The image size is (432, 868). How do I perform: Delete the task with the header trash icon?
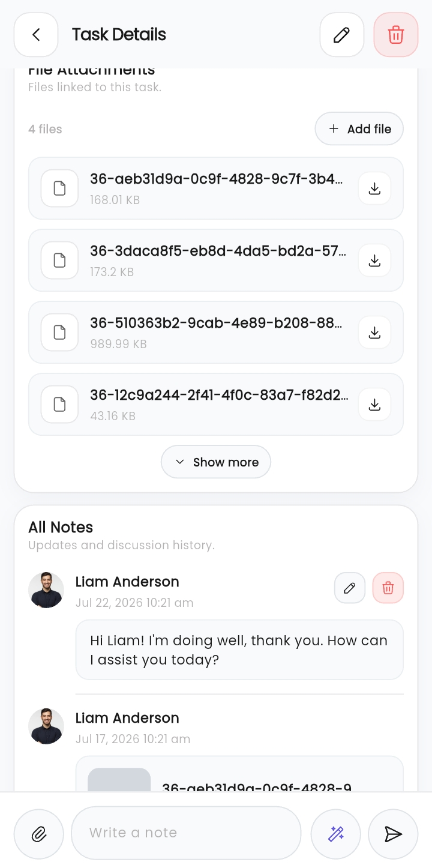coord(396,35)
